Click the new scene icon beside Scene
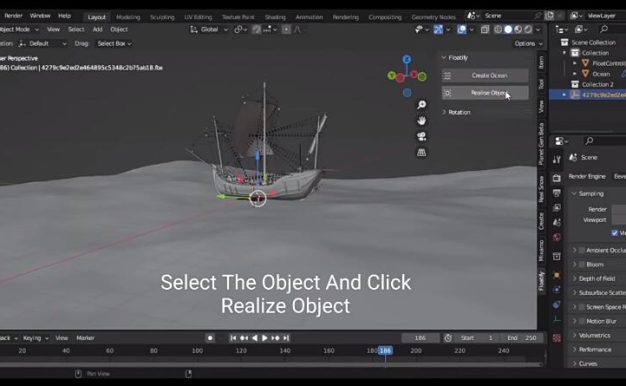Image resolution: width=626 pixels, height=386 pixels. (549, 16)
